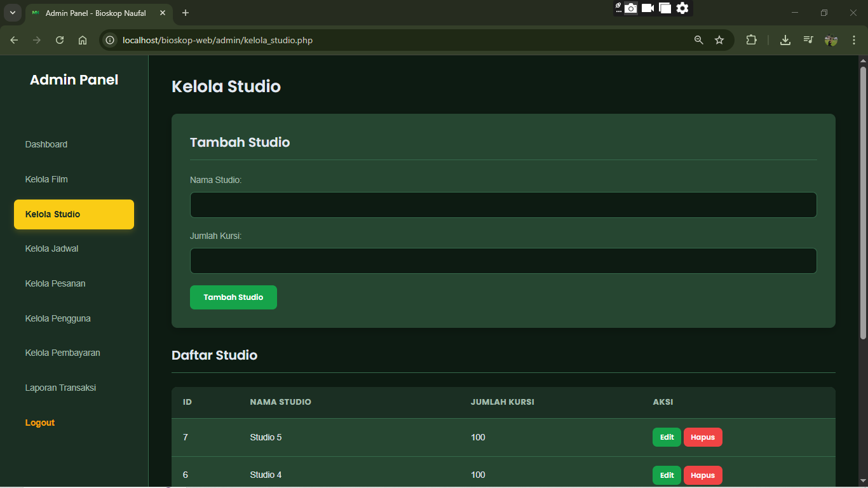Viewport: 868px width, 488px height.
Task: Open a new browser tab
Action: point(186,13)
